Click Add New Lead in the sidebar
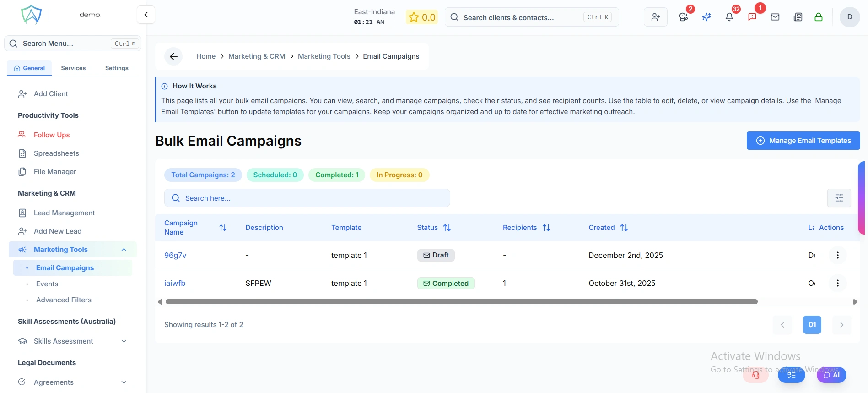 click(58, 231)
